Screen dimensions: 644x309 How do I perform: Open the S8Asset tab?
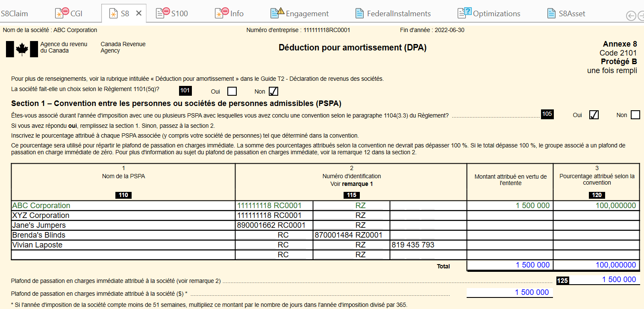(566, 13)
